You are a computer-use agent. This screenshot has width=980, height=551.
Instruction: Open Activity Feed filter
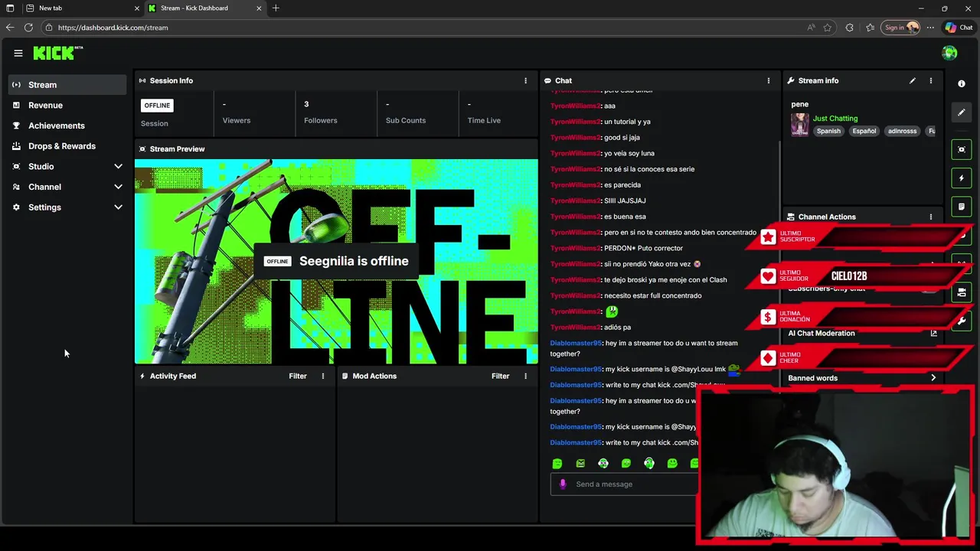298,376
